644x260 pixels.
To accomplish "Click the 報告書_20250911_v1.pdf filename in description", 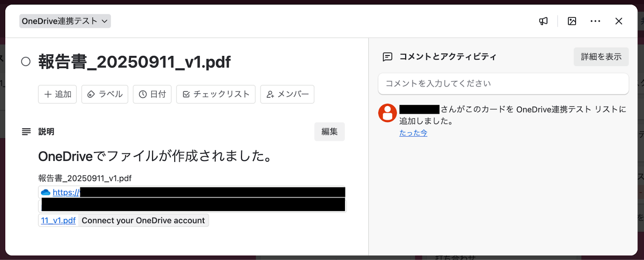I will pyautogui.click(x=85, y=178).
